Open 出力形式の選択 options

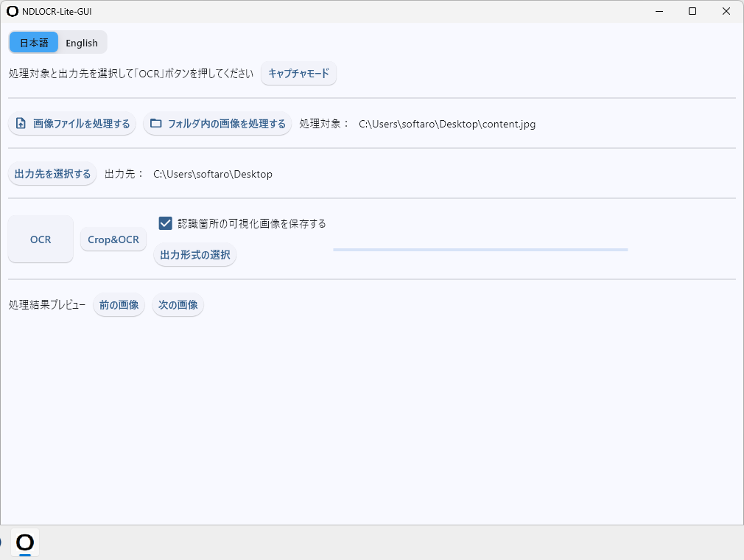[x=195, y=255]
